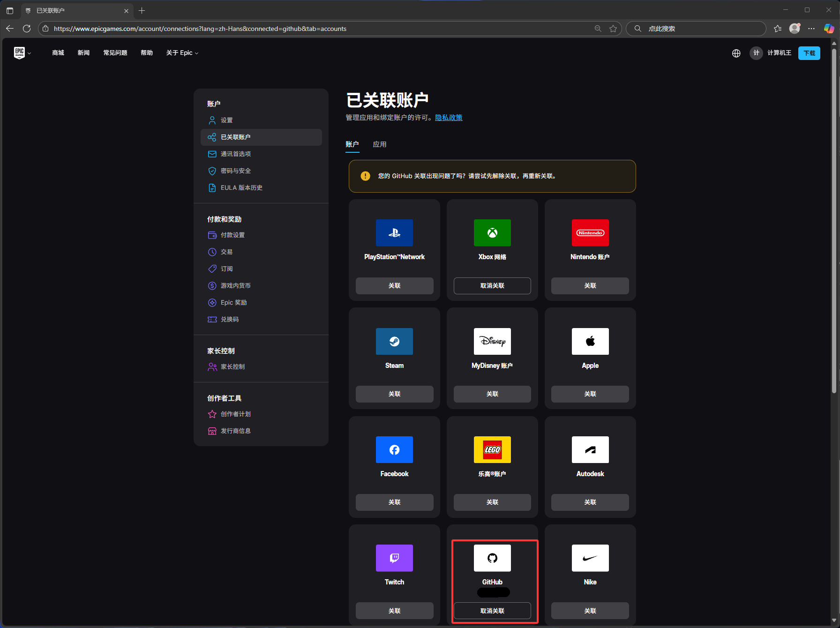This screenshot has height=628, width=840.
Task: Click the 点此搜索 search box
Action: 696,29
